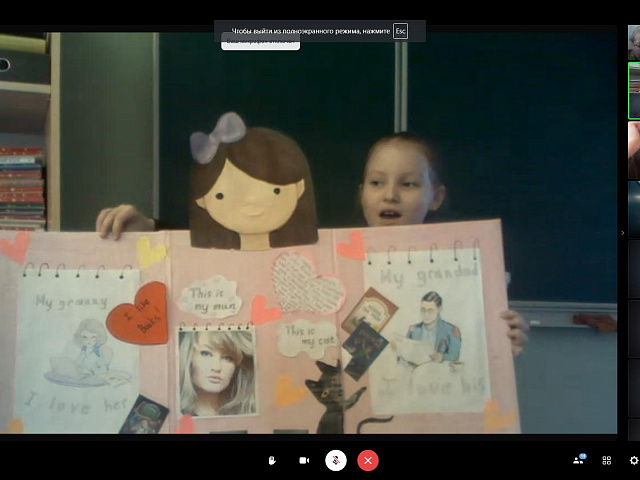The height and width of the screenshot is (480, 640).
Task: Leave the call with the red button
Action: (x=368, y=460)
